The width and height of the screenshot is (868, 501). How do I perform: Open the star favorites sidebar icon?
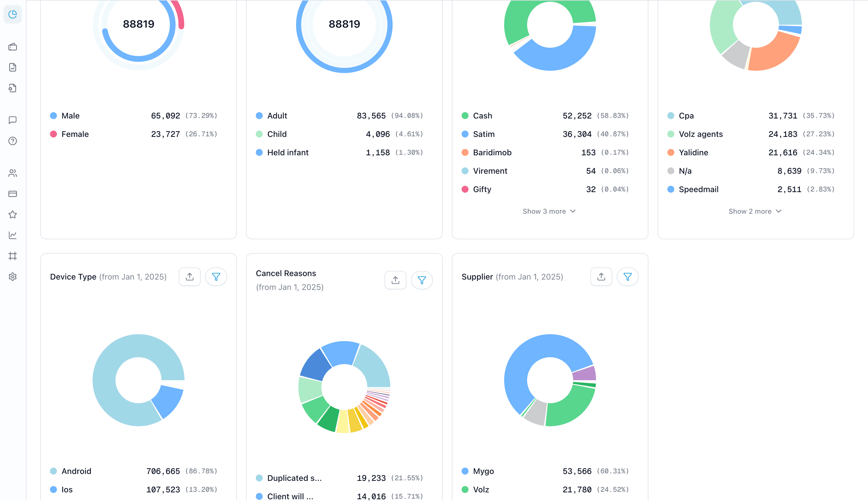(x=13, y=214)
